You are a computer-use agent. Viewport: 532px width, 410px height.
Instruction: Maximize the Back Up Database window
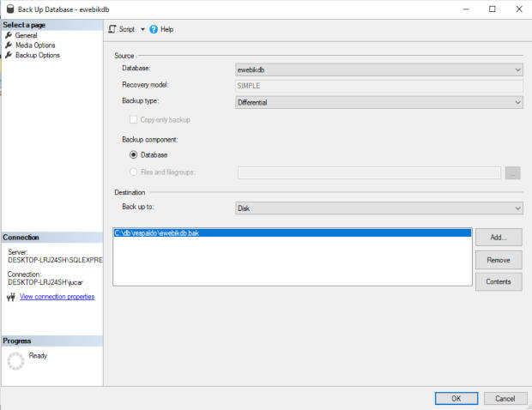(493, 9)
